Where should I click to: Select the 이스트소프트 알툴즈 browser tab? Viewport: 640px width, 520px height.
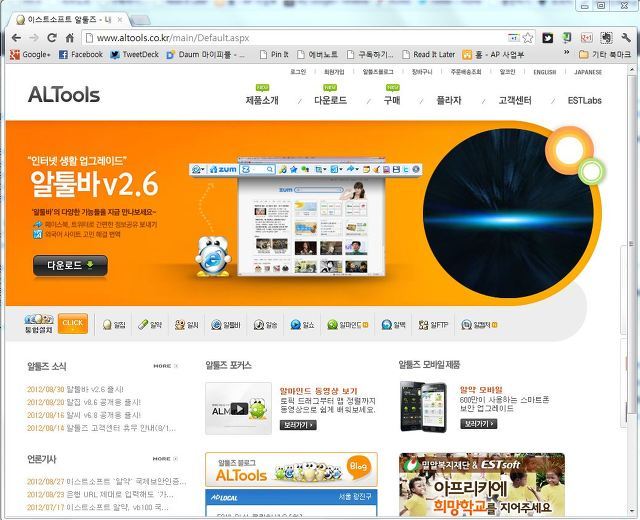point(69,20)
